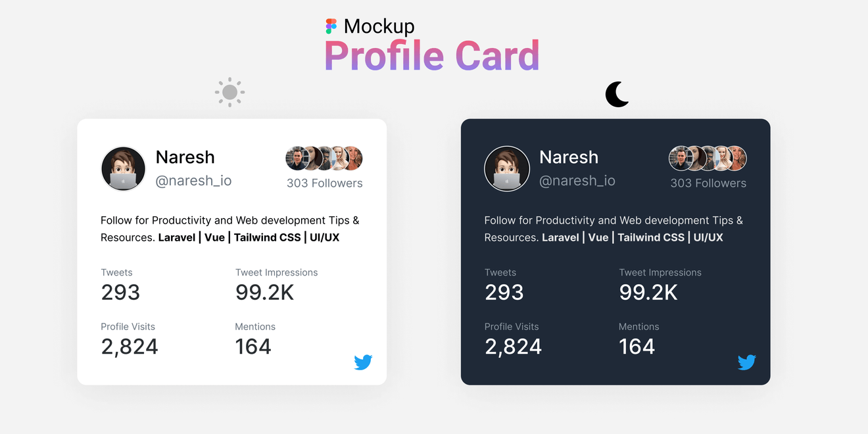This screenshot has width=868, height=434.
Task: Click the 164 Mentions count on the dark card
Action: click(637, 347)
